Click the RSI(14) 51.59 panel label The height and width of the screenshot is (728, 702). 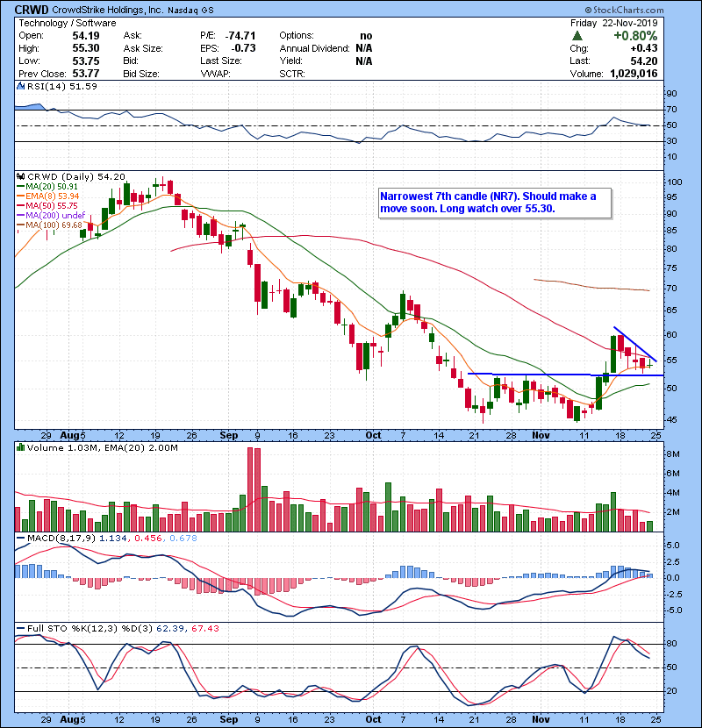click(62, 86)
